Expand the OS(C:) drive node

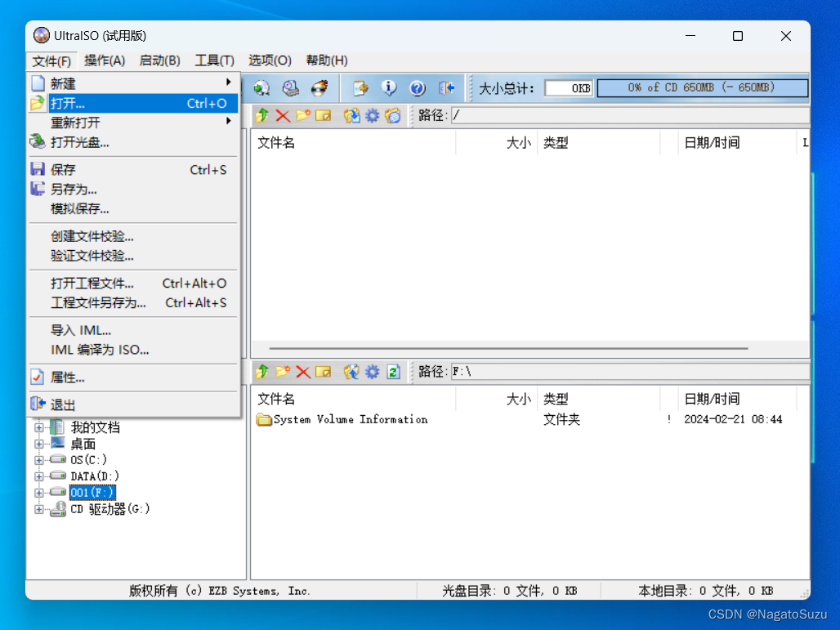[x=40, y=459]
